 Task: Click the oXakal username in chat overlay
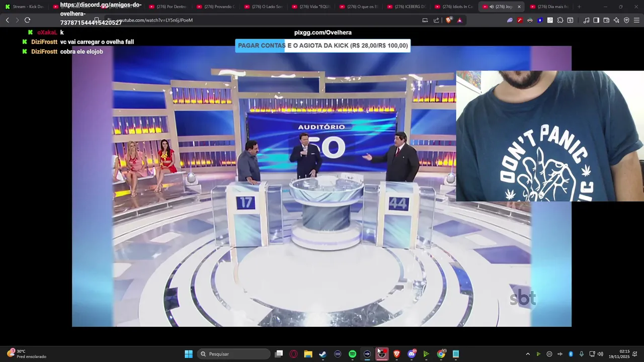click(47, 32)
